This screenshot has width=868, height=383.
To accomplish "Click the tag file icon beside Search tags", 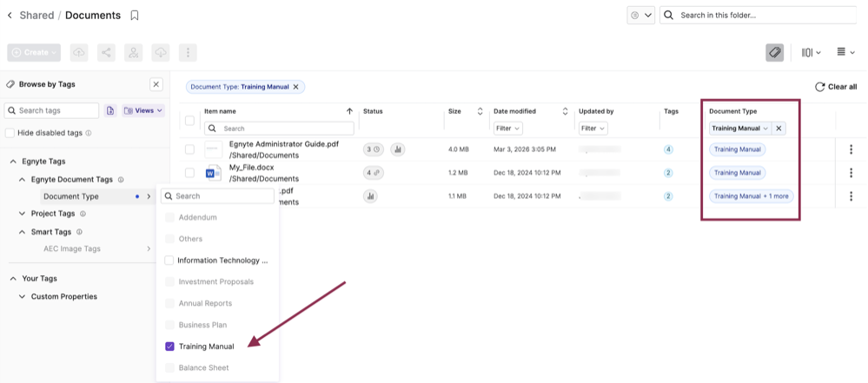I will (x=110, y=110).
